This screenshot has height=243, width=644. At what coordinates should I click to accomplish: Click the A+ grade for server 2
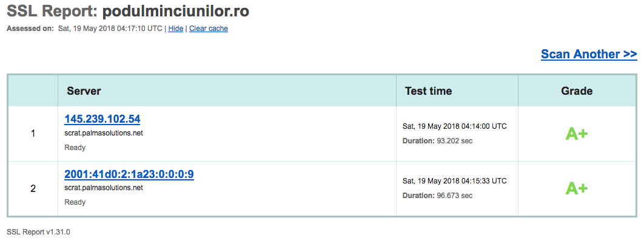click(x=576, y=189)
